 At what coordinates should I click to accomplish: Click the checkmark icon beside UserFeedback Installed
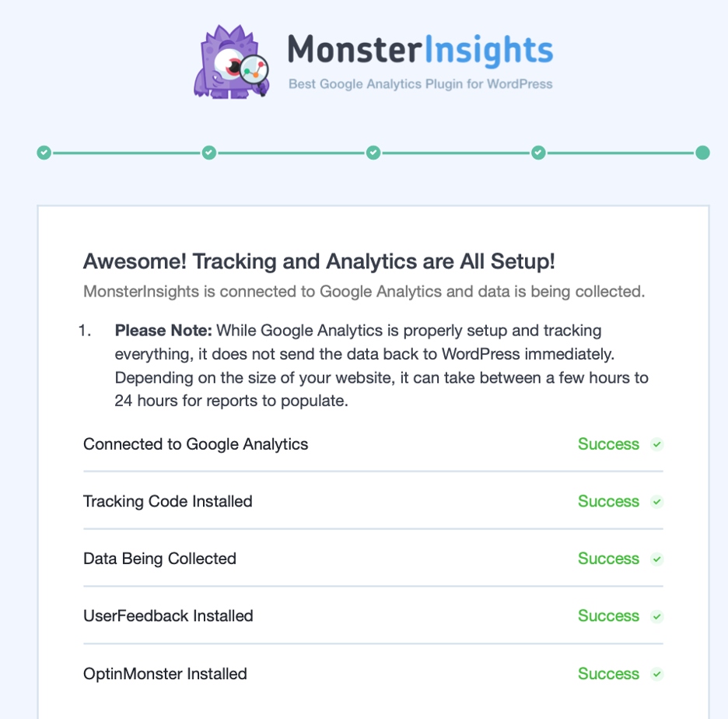tap(656, 616)
